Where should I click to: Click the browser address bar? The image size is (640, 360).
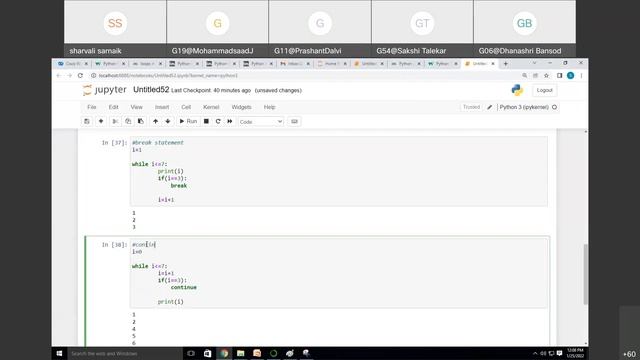click(x=302, y=76)
